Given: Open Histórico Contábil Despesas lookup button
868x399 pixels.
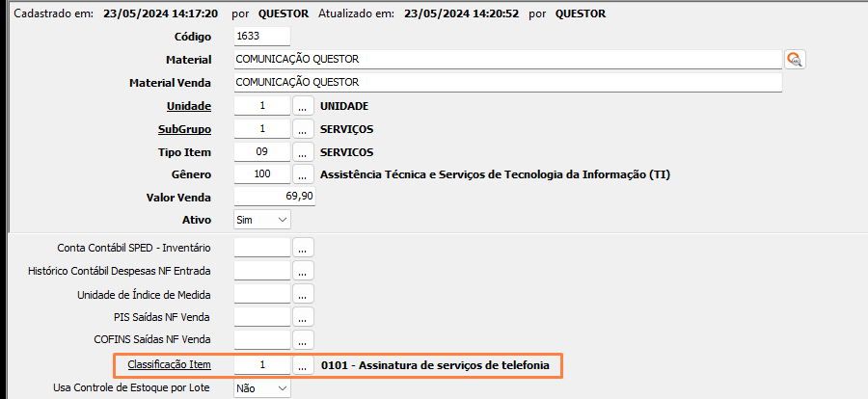Looking at the screenshot, I should point(303,271).
